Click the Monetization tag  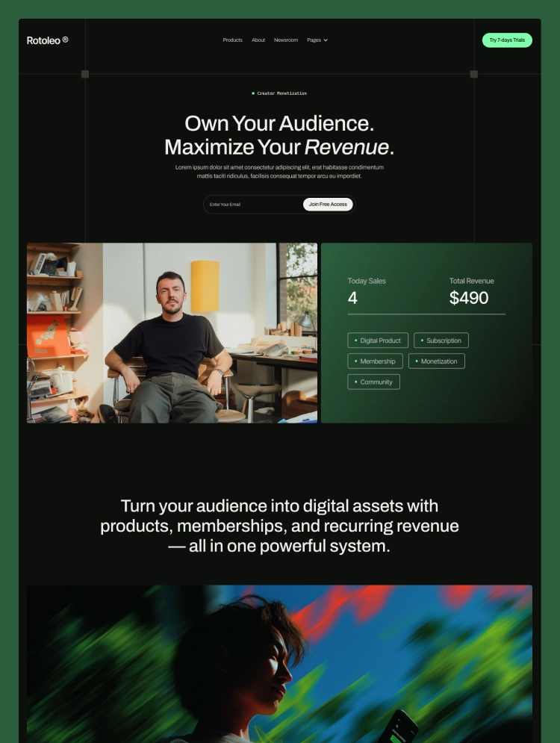point(436,361)
